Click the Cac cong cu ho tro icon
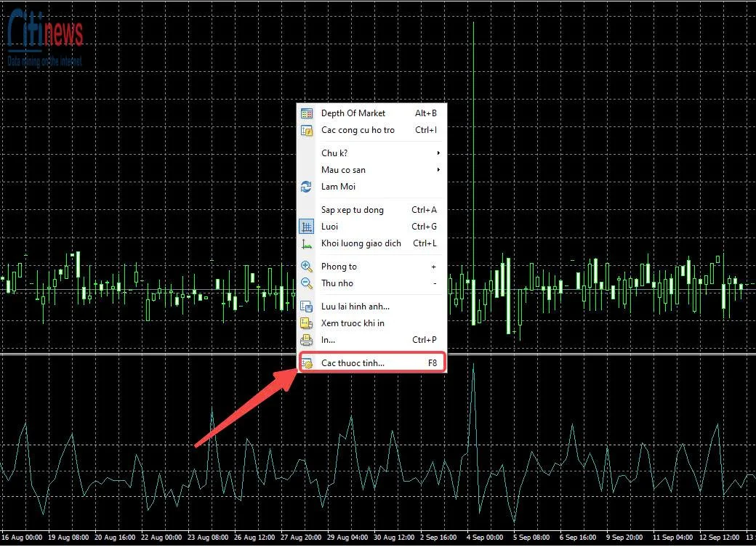This screenshot has height=547, width=756. pyautogui.click(x=307, y=130)
